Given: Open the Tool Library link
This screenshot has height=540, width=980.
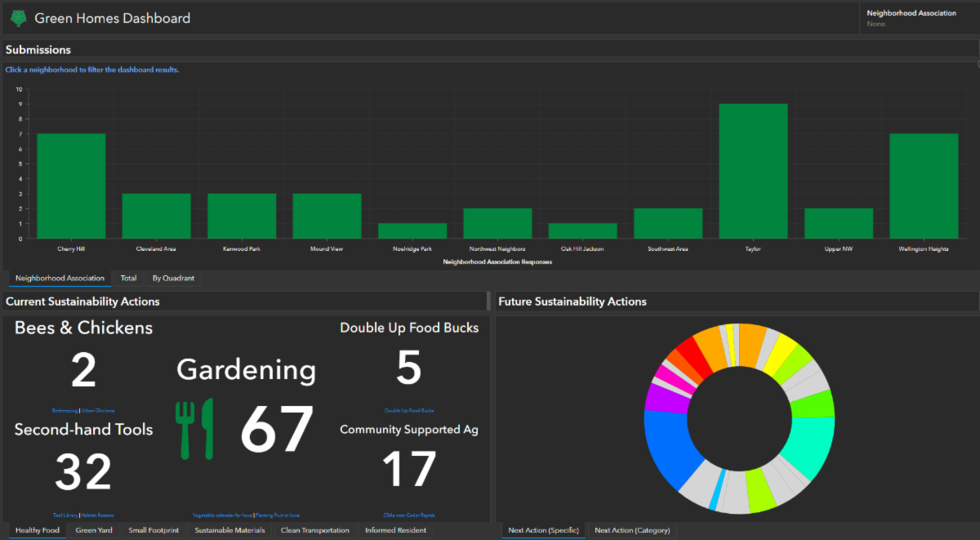Looking at the screenshot, I should (x=65, y=515).
